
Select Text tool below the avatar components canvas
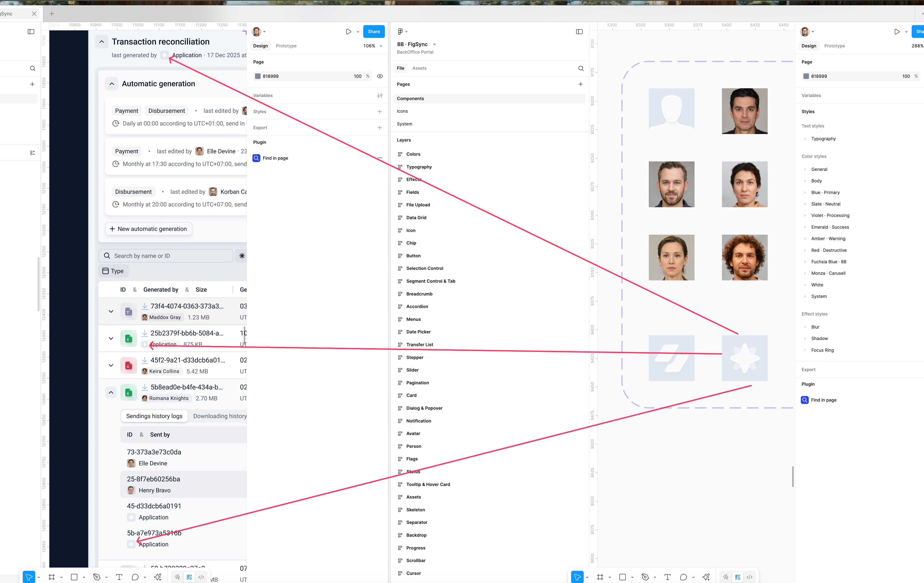tap(668, 577)
